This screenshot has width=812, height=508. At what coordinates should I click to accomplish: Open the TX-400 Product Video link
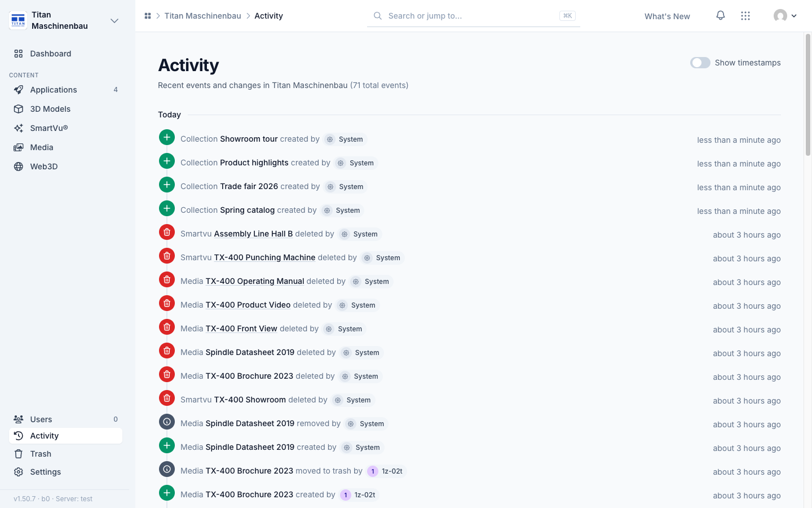pyautogui.click(x=248, y=305)
